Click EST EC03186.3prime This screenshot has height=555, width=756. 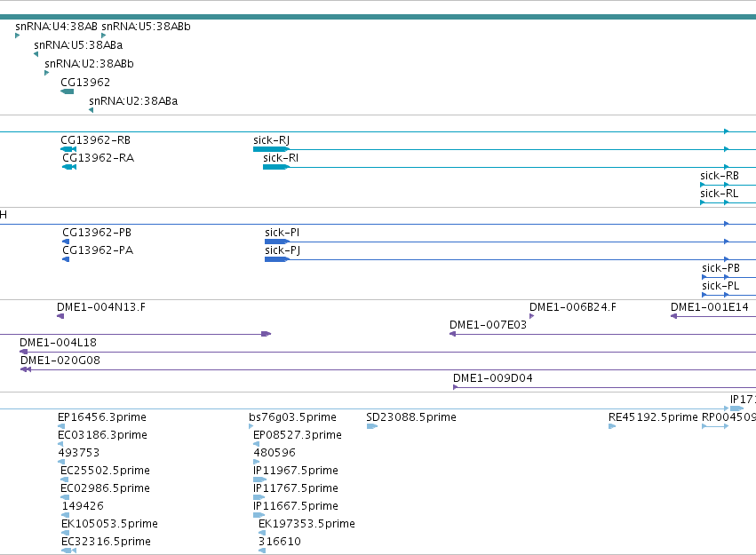pos(103,435)
